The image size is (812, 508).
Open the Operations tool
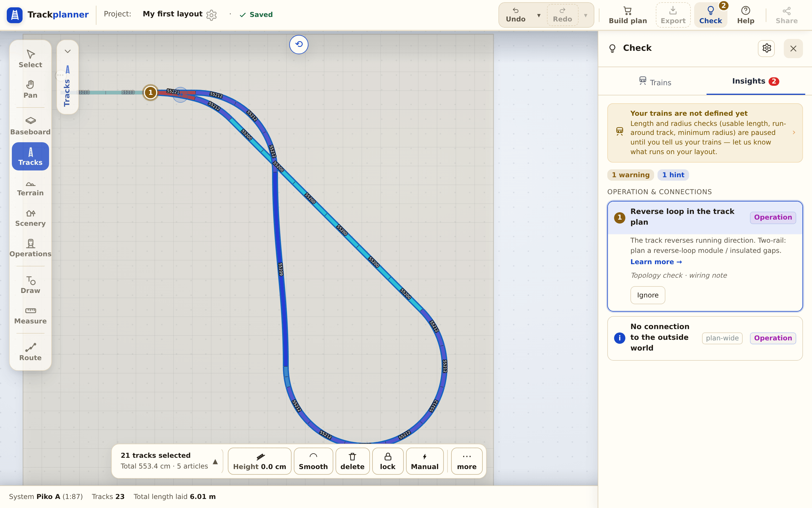(30, 248)
